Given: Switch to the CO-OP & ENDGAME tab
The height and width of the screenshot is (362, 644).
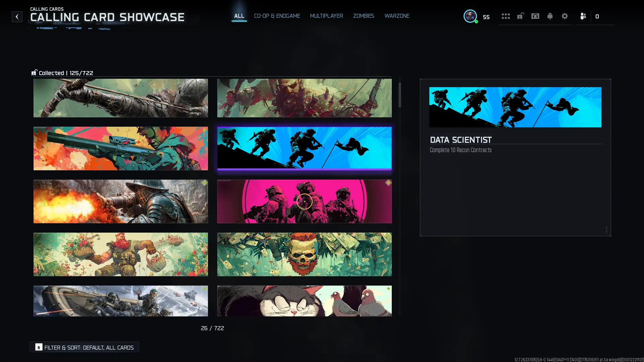Looking at the screenshot, I should tap(277, 16).
